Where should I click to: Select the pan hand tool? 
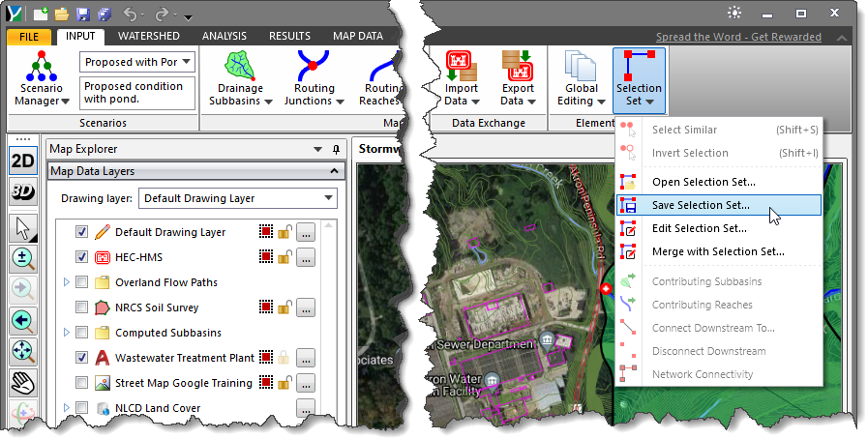[x=23, y=382]
